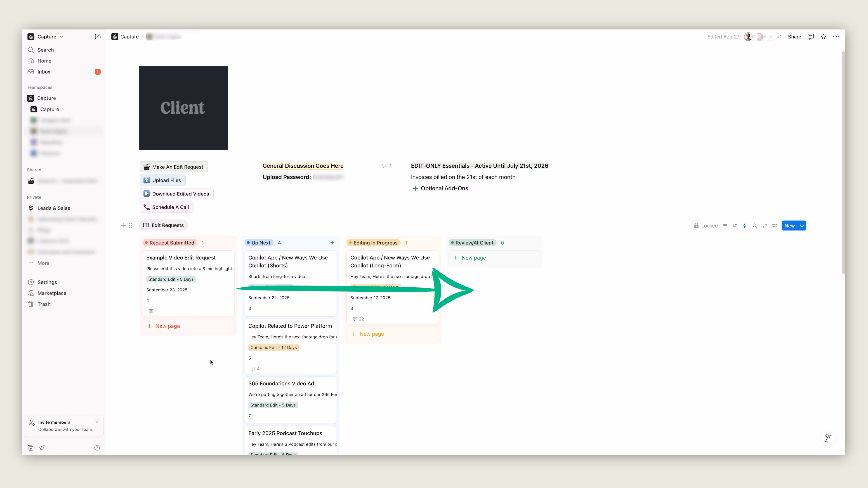This screenshot has height=488, width=868.
Task: Open the database filter icon
Action: click(x=725, y=226)
